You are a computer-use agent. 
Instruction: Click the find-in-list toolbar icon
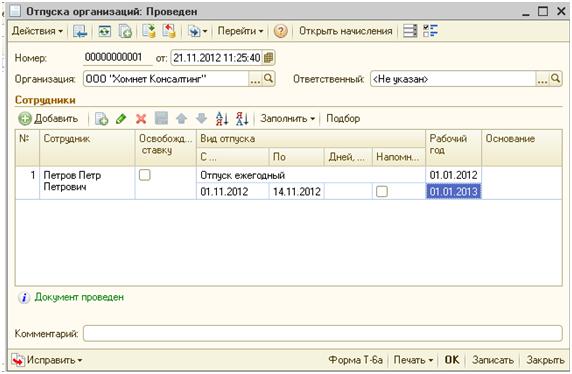(x=80, y=31)
